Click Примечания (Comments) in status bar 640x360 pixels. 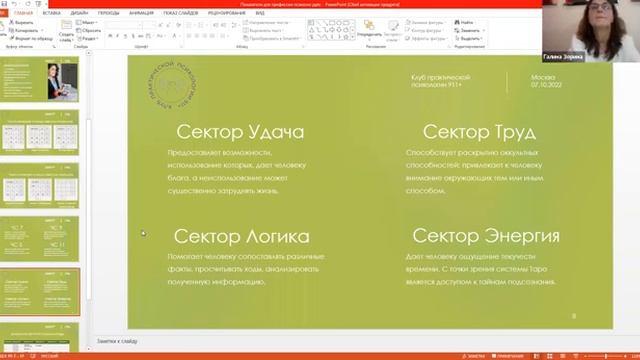tap(507, 356)
